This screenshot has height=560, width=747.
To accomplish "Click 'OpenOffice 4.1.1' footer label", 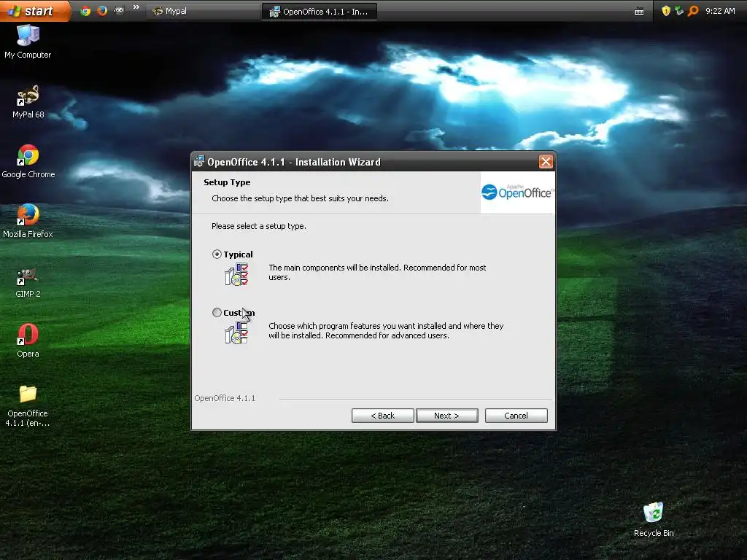I will 225,398.
